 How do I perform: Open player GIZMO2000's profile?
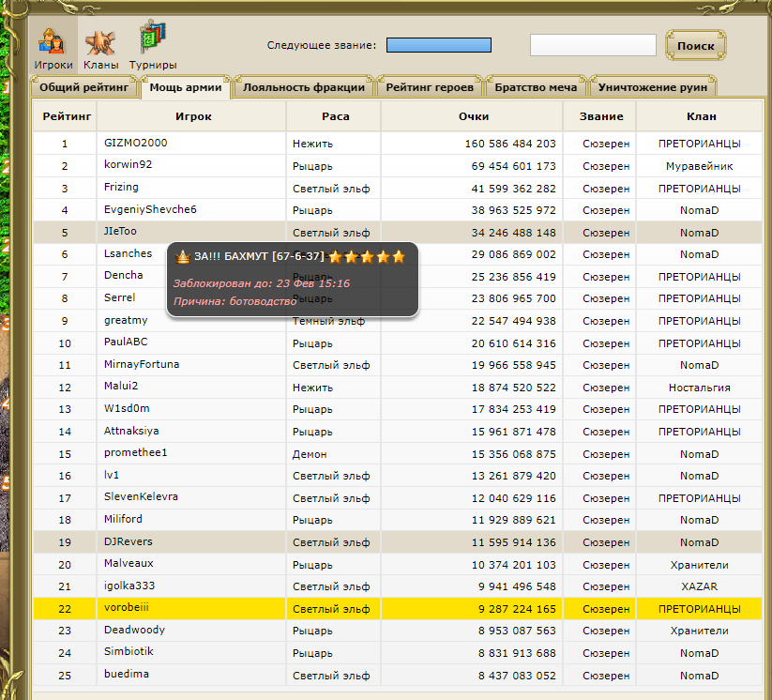(136, 144)
